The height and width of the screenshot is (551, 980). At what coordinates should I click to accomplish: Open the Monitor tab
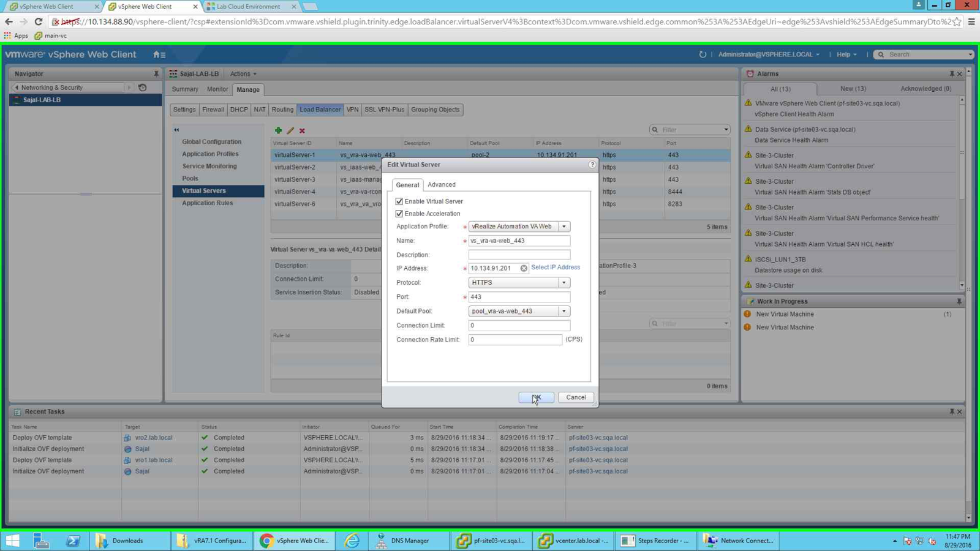(x=217, y=89)
